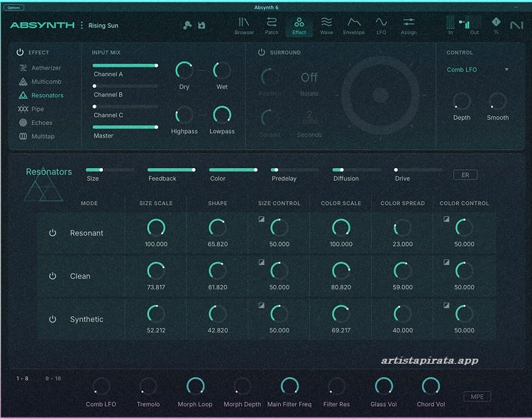Click the Depth control knob
The height and width of the screenshot is (419, 532).
(462, 101)
